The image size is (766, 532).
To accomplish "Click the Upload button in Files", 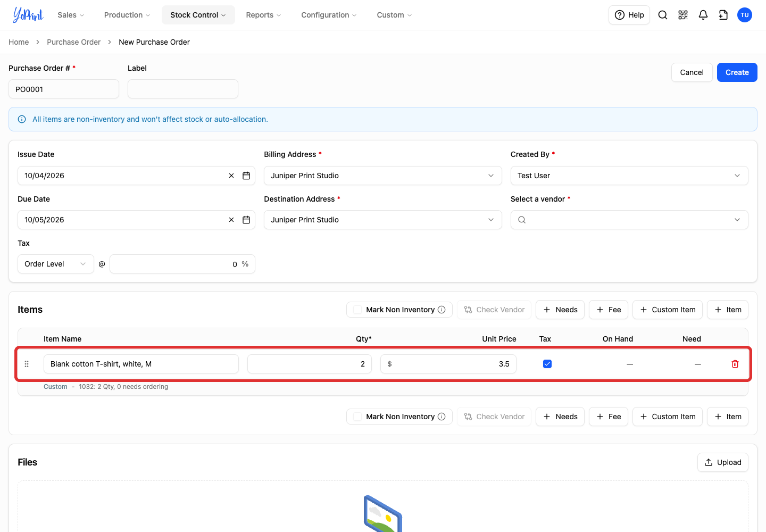I will click(x=723, y=462).
